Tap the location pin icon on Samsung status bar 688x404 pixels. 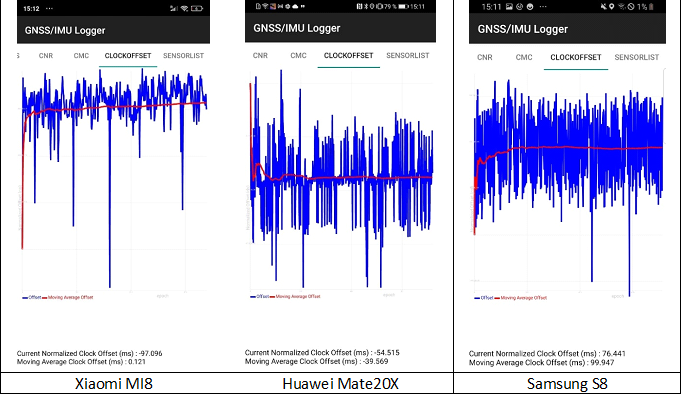(x=612, y=7)
